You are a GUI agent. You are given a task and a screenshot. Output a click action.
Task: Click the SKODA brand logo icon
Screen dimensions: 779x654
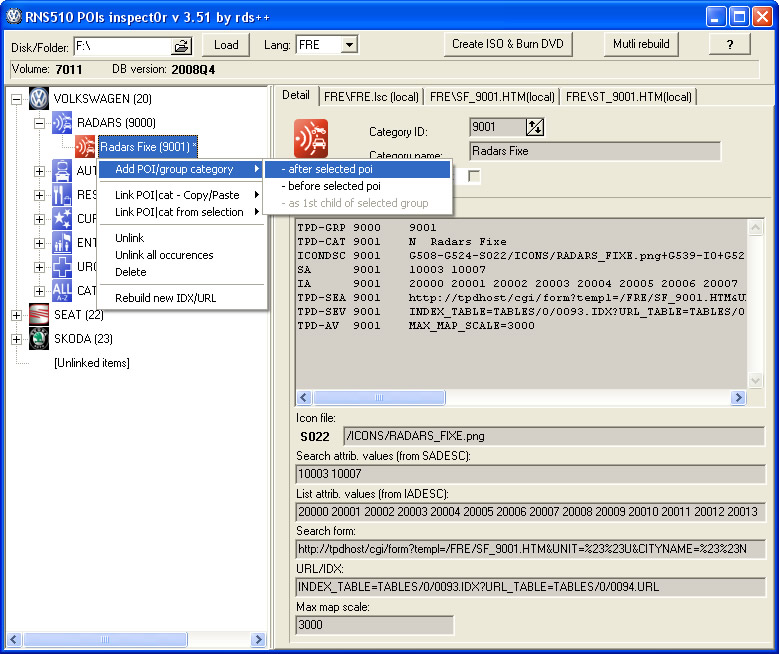pyautogui.click(x=39, y=339)
